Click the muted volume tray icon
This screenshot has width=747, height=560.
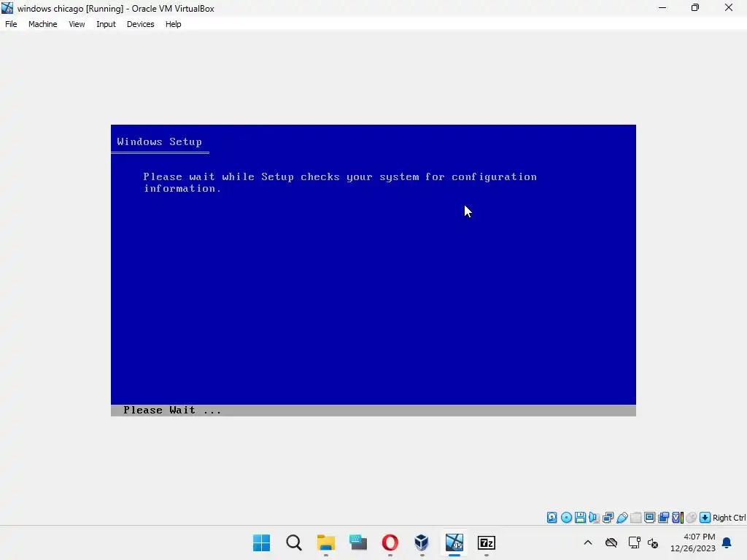[653, 542]
